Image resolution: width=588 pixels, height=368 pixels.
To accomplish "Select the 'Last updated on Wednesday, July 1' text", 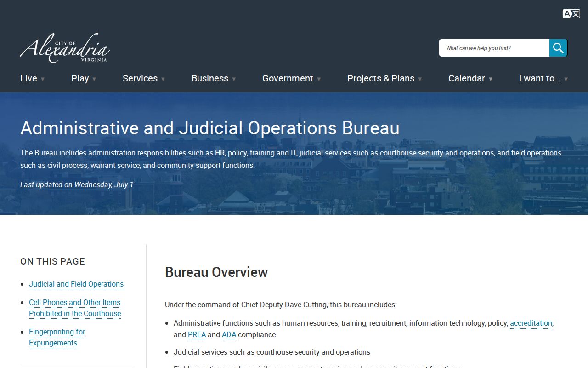I will point(77,184).
